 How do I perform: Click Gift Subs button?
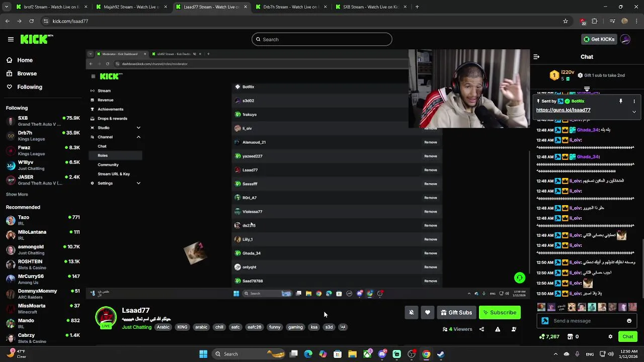click(456, 313)
